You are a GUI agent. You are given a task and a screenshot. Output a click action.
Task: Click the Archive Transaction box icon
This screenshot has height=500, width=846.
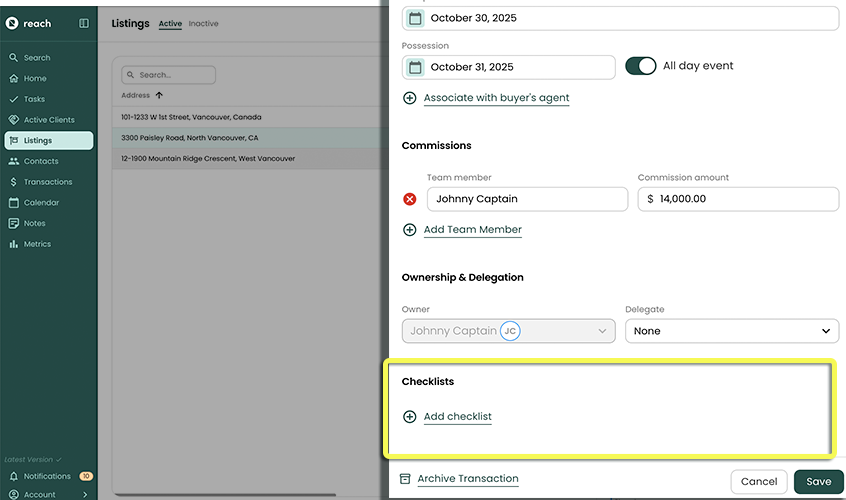[406, 479]
